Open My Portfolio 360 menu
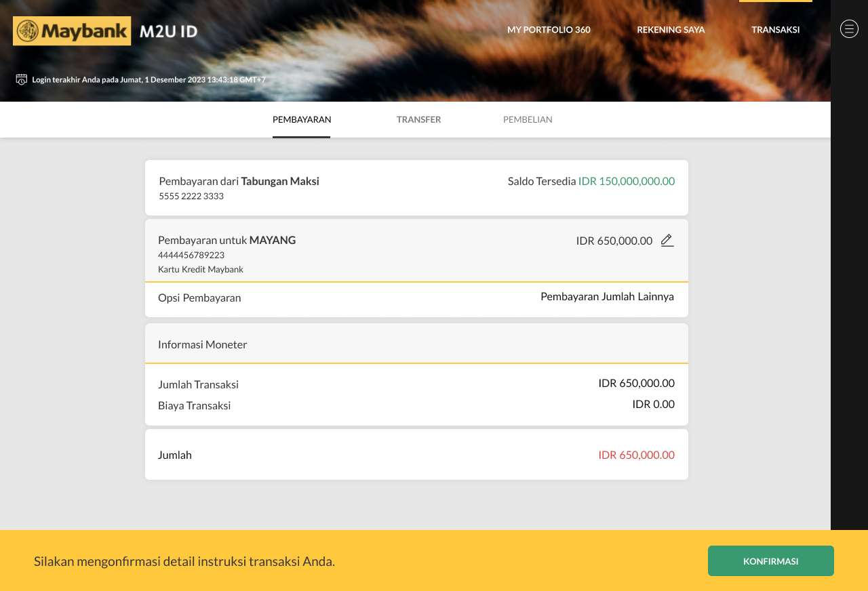The image size is (868, 591). 549,30
